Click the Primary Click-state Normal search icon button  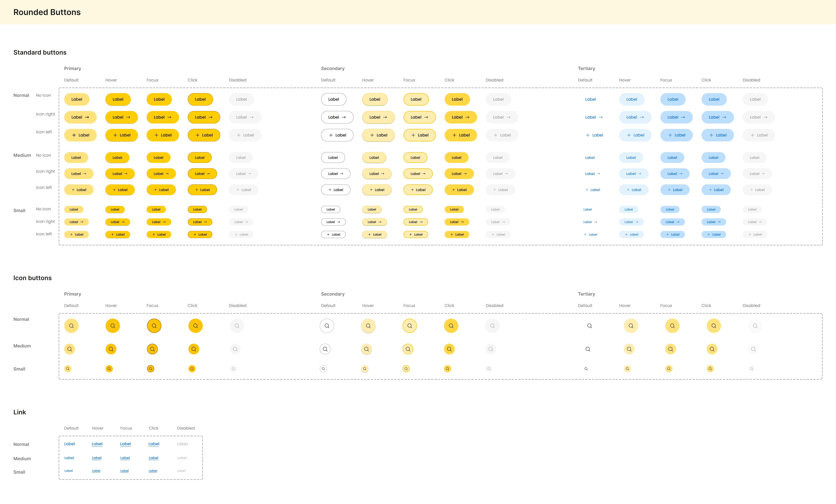pyautogui.click(x=195, y=326)
